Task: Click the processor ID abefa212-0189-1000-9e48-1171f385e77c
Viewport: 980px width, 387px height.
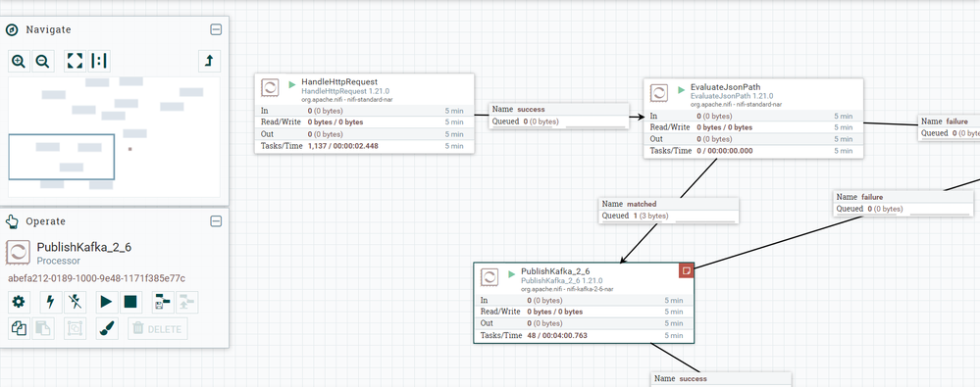Action: (97, 278)
